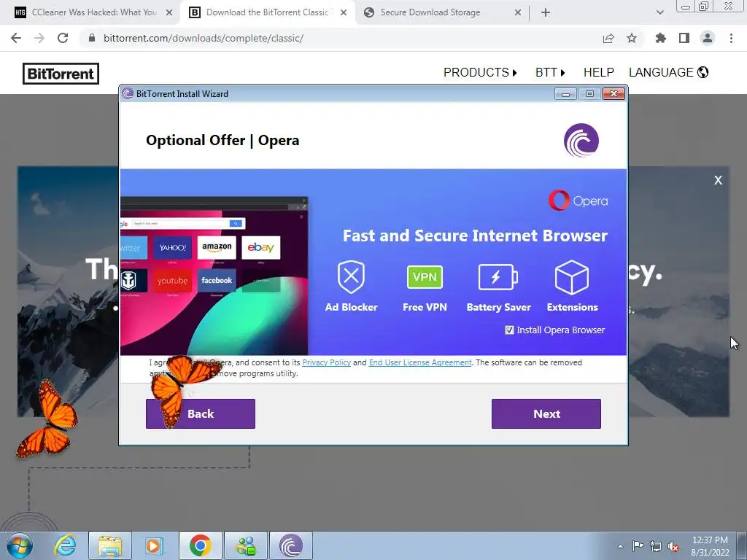Switch to Secure Download Storage tab
The height and width of the screenshot is (560, 747).
430,13
